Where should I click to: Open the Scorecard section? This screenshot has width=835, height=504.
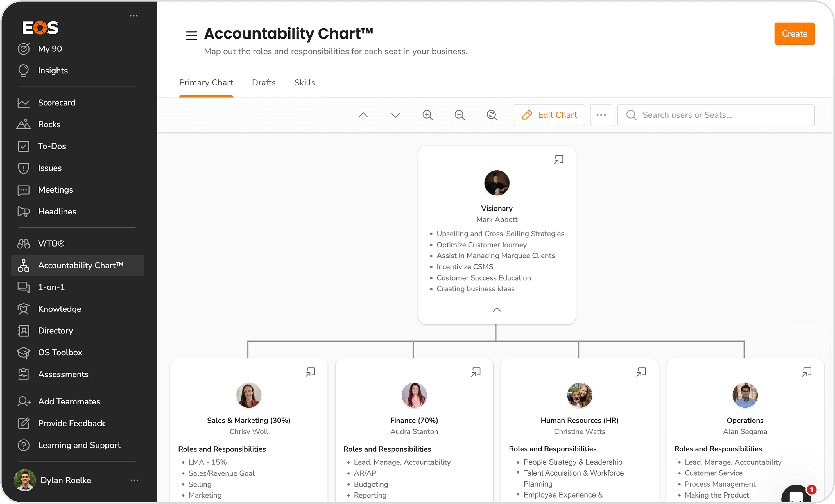[56, 102]
